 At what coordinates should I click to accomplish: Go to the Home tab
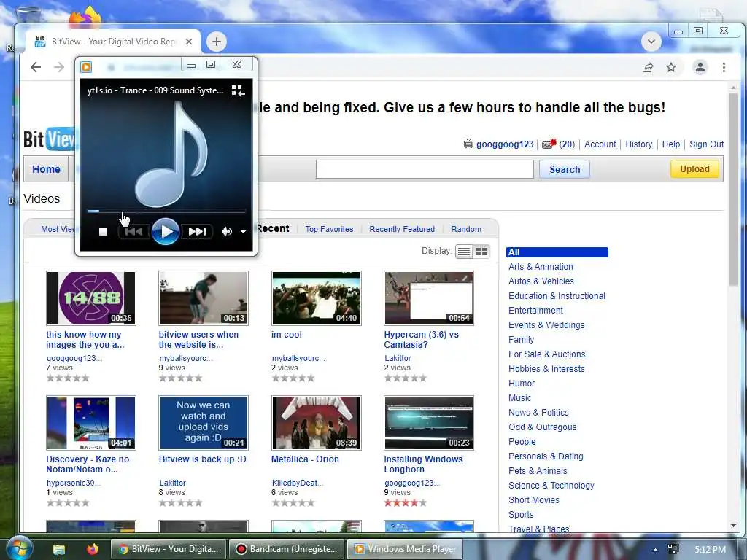(46, 169)
